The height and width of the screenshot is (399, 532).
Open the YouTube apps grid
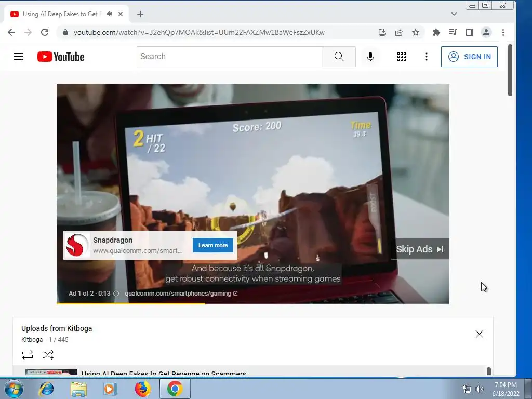point(402,57)
